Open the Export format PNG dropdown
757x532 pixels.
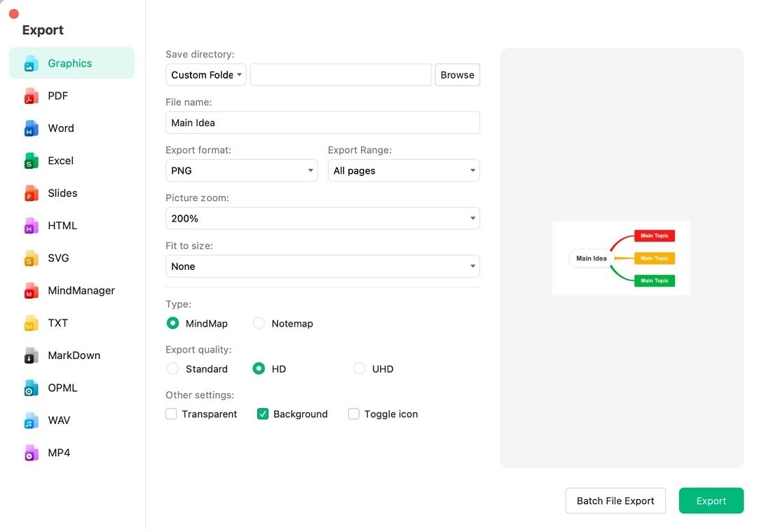pos(242,170)
